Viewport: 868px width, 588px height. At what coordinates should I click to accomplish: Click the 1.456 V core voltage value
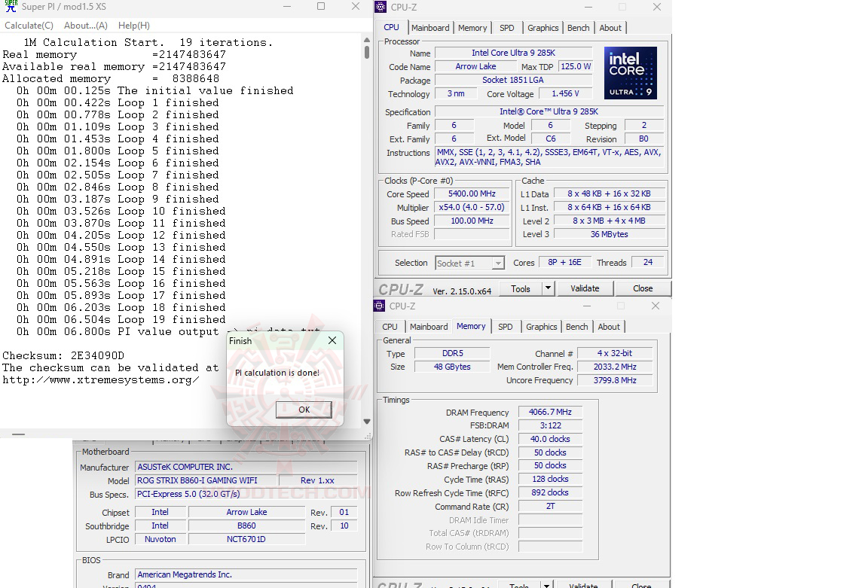[x=565, y=94]
